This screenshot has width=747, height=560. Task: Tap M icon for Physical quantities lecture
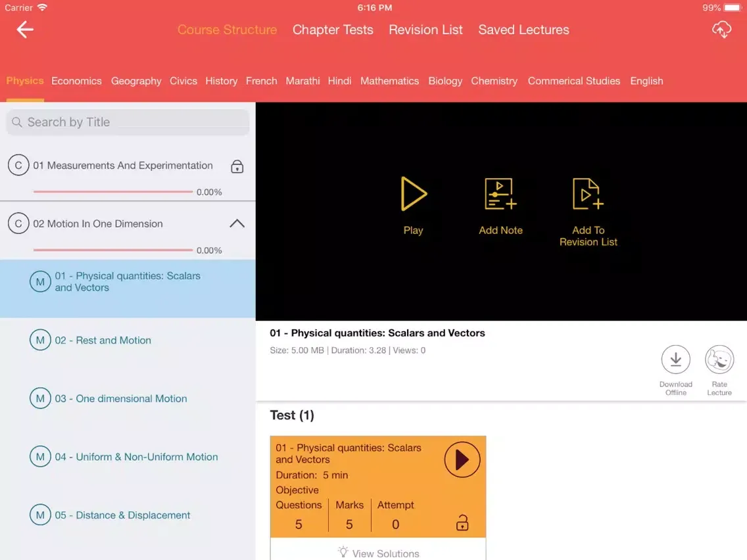coord(40,281)
